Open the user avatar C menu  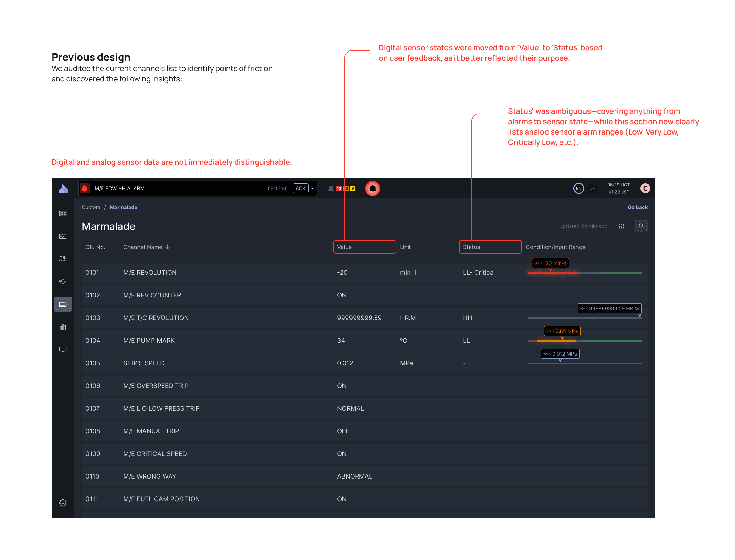click(x=645, y=188)
